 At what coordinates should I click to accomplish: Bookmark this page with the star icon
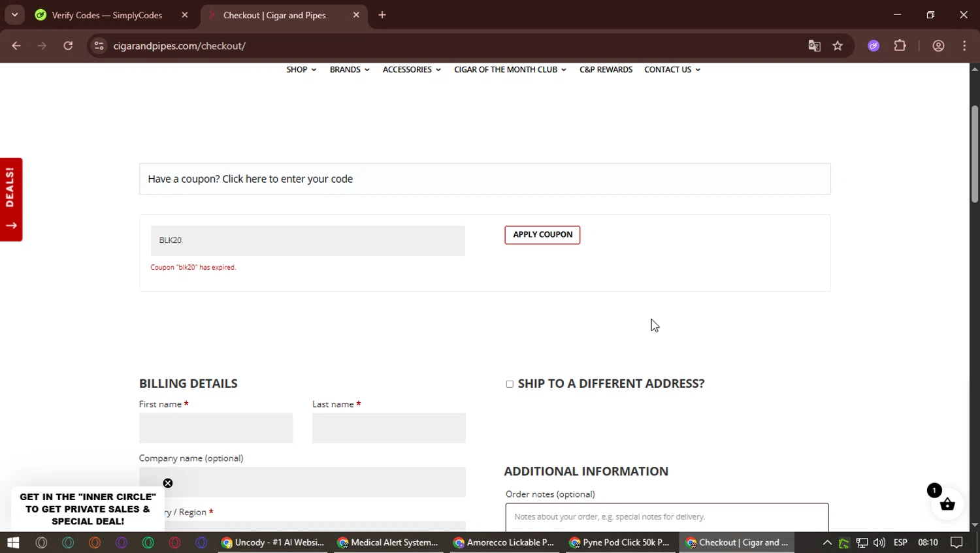tap(838, 46)
